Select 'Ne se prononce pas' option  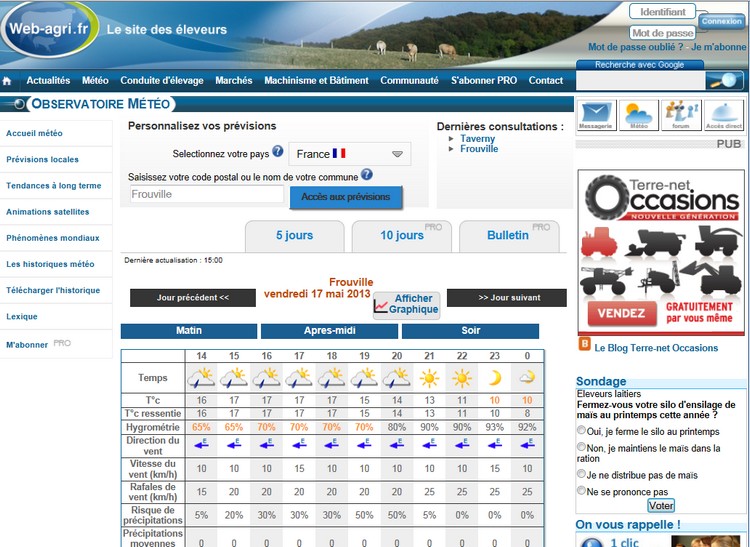point(581,490)
